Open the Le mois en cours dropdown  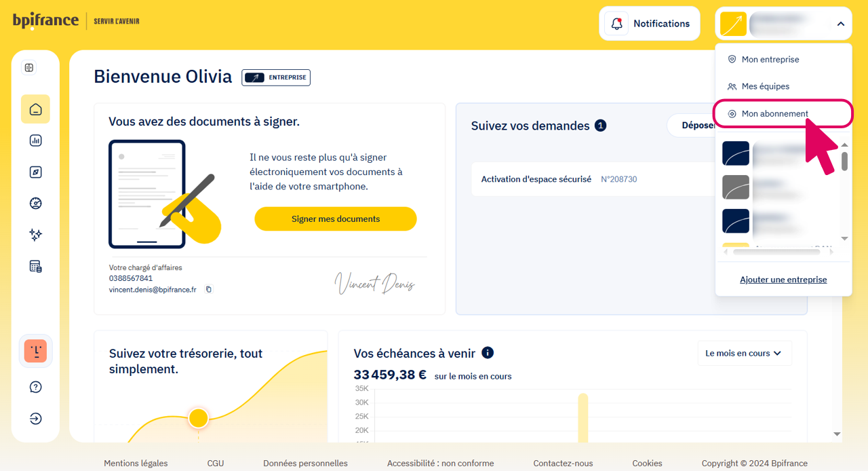(745, 353)
